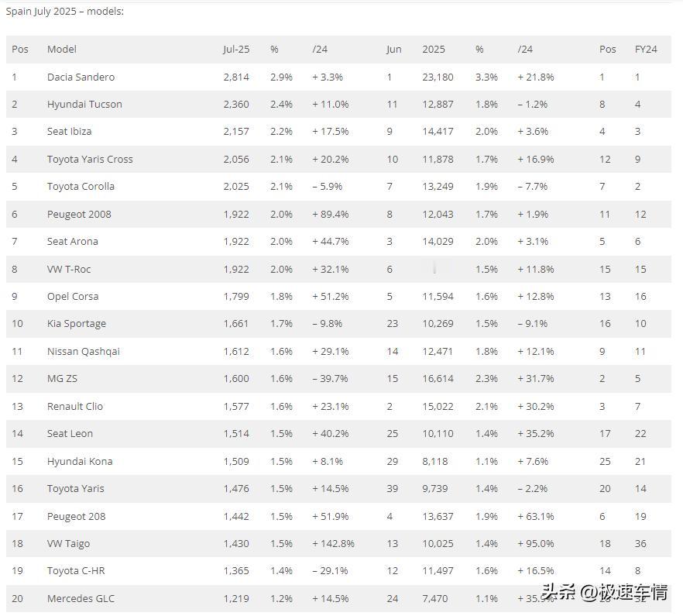Image resolution: width=683 pixels, height=616 pixels.
Task: Click the Toutiao watermark text
Action: tap(604, 593)
